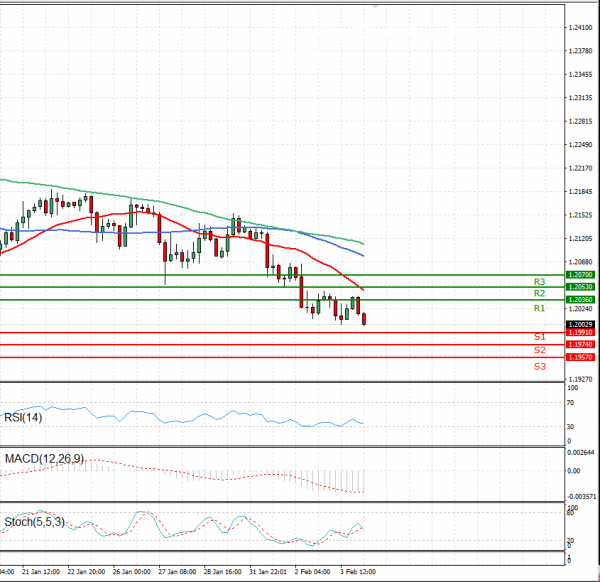The image size is (600, 582).
Task: Click the 28 Jan 16:00 time label
Action: (x=223, y=572)
